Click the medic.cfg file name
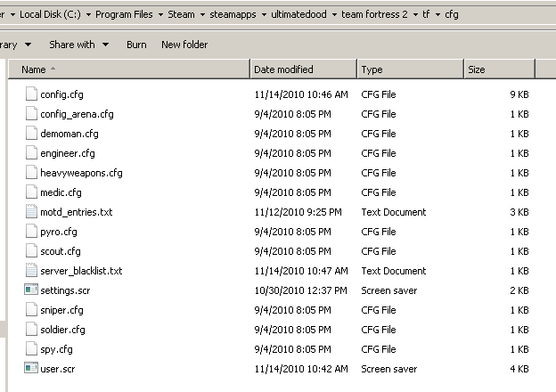 pyautogui.click(x=61, y=192)
